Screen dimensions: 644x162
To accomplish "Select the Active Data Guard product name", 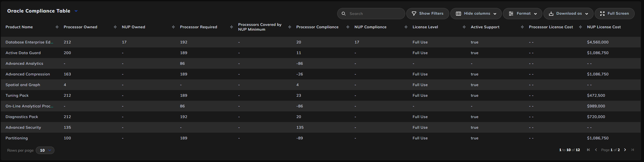I will click(x=23, y=53).
